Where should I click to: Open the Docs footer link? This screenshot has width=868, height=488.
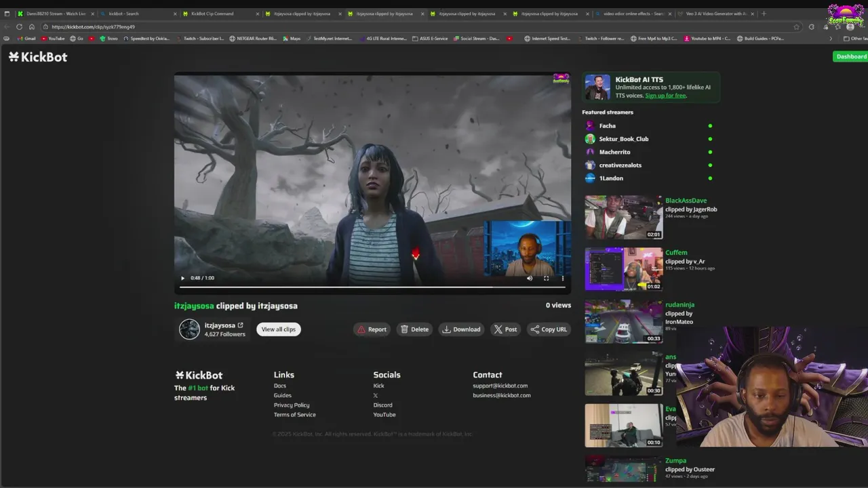[x=280, y=386]
